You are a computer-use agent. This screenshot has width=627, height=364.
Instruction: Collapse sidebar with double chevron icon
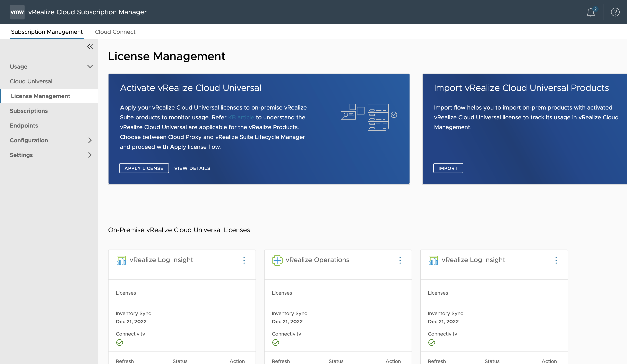click(90, 46)
